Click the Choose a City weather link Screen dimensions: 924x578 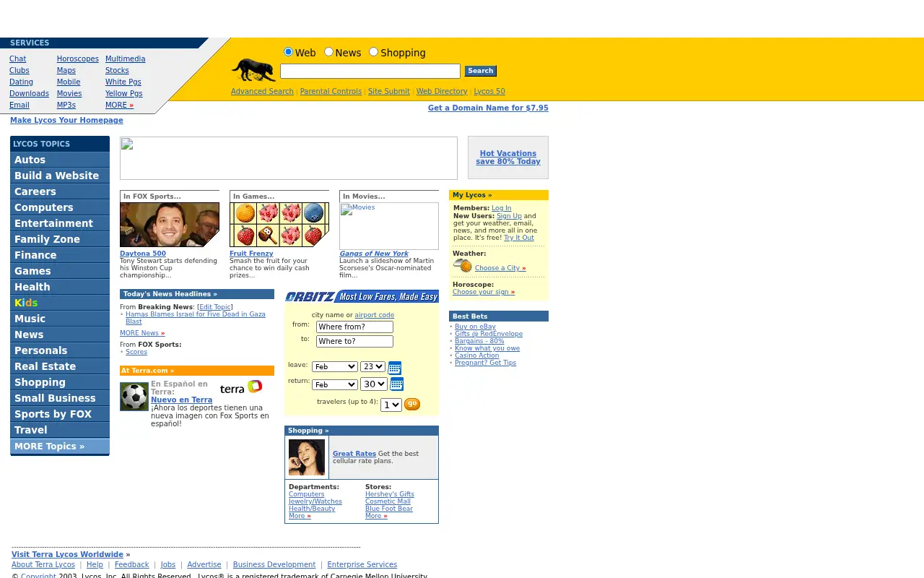tap(500, 268)
